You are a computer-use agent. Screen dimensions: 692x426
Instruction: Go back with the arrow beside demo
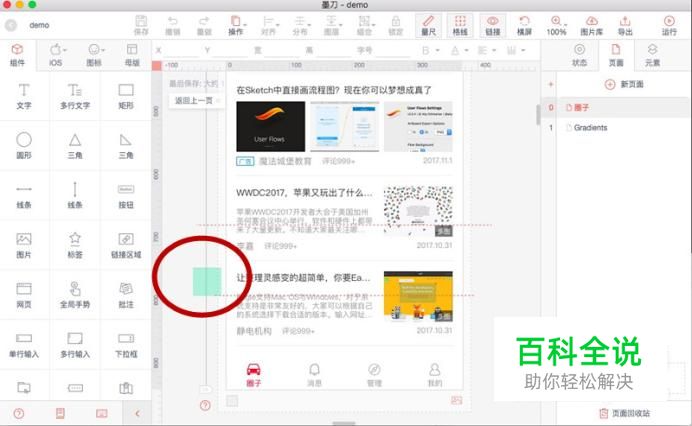pos(11,25)
